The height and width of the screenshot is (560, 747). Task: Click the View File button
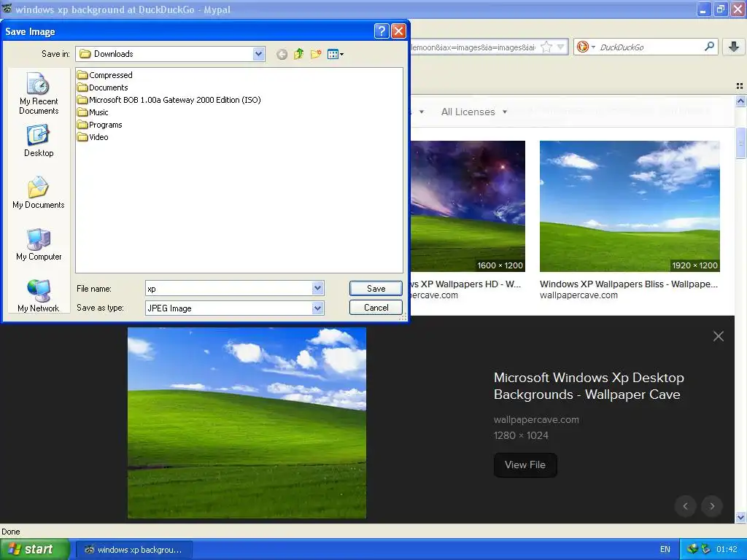click(525, 464)
